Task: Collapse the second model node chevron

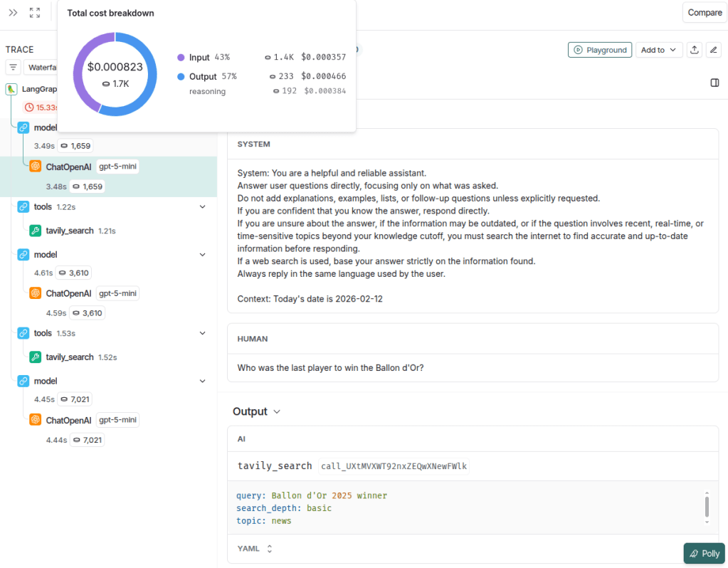Action: pos(202,254)
